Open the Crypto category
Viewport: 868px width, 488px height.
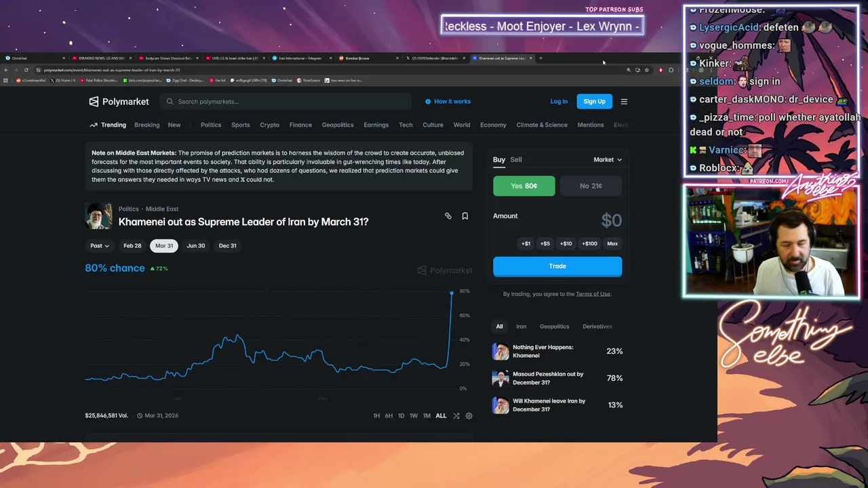click(x=269, y=125)
